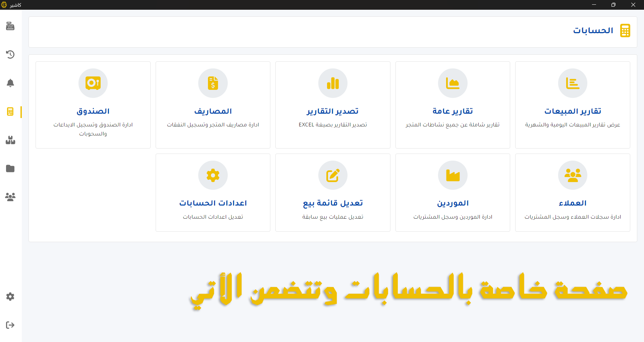Click the logout icon at sidebar bottom
The image size is (644, 342).
point(10,325)
